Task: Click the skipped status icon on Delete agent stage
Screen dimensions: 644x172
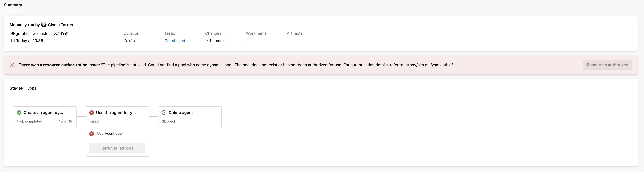Action: pos(164,113)
